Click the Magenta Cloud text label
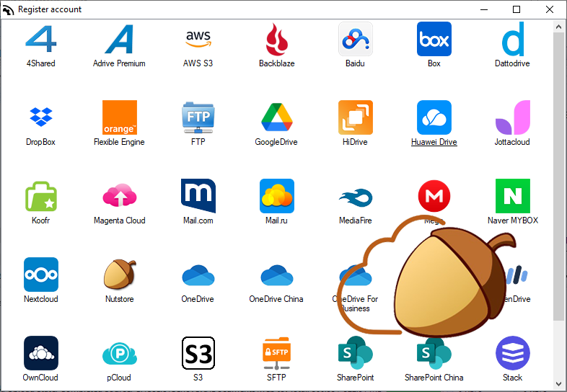Viewport: 567px width, 392px height. (120, 220)
